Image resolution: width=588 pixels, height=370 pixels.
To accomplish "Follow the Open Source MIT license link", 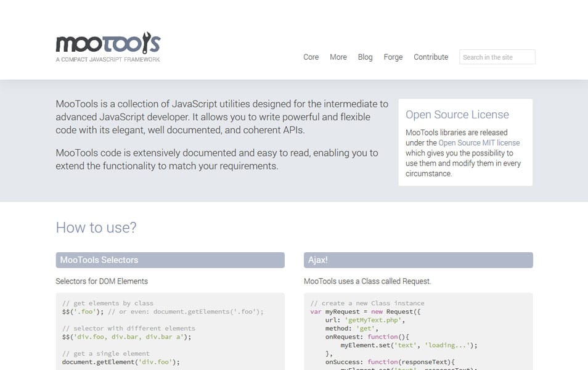I will pyautogui.click(x=479, y=143).
